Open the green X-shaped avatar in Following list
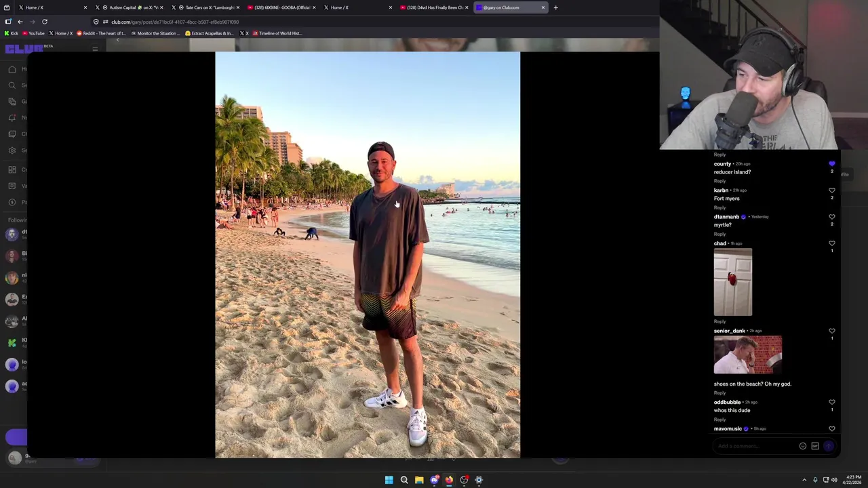This screenshot has height=488, width=868. (12, 343)
